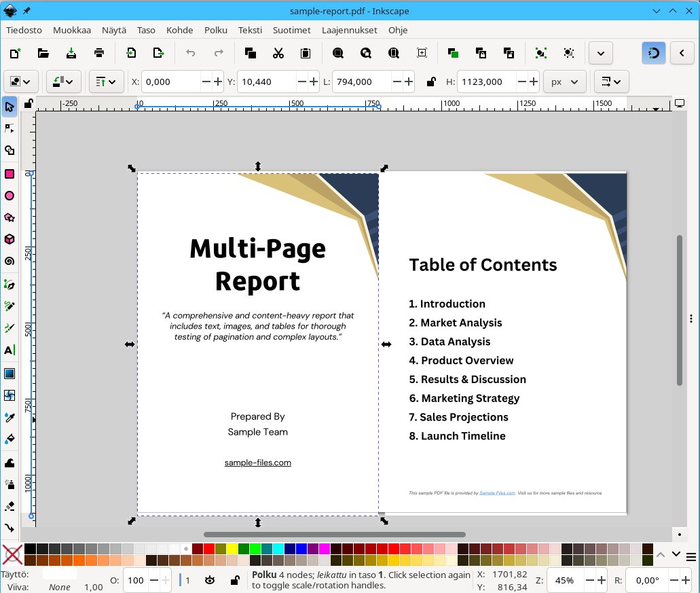The height and width of the screenshot is (593, 700).
Task: Select the Text tool in the toolbox
Action: coord(10,351)
